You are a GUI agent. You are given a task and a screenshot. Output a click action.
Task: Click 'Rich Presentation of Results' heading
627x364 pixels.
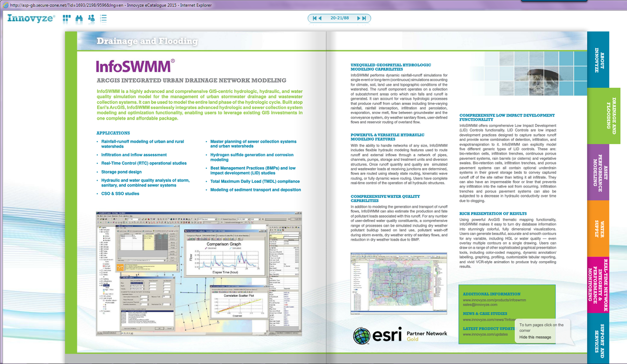pos(493,214)
